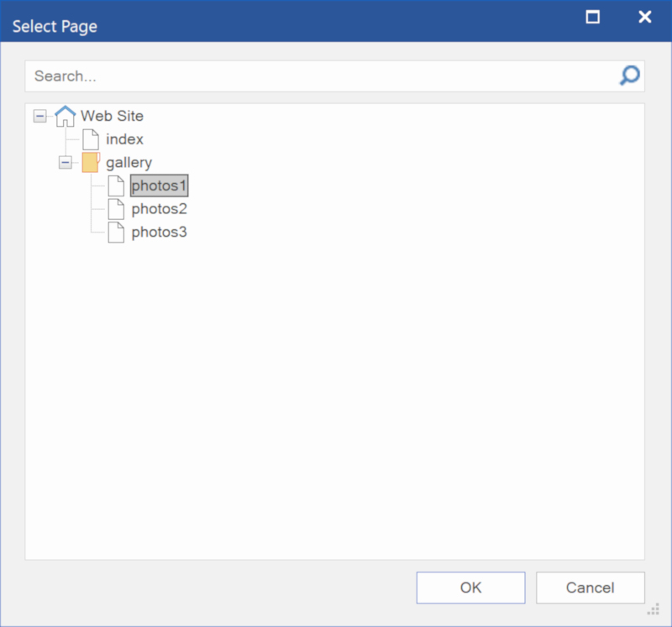Click the search magnifier icon
Viewport: 672px width, 627px height.
(629, 76)
